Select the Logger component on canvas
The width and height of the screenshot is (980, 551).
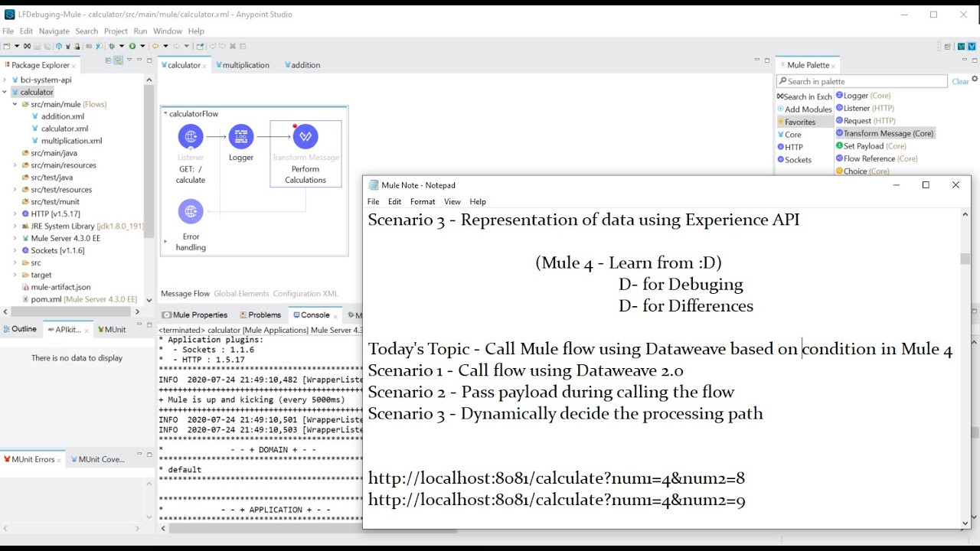point(241,136)
